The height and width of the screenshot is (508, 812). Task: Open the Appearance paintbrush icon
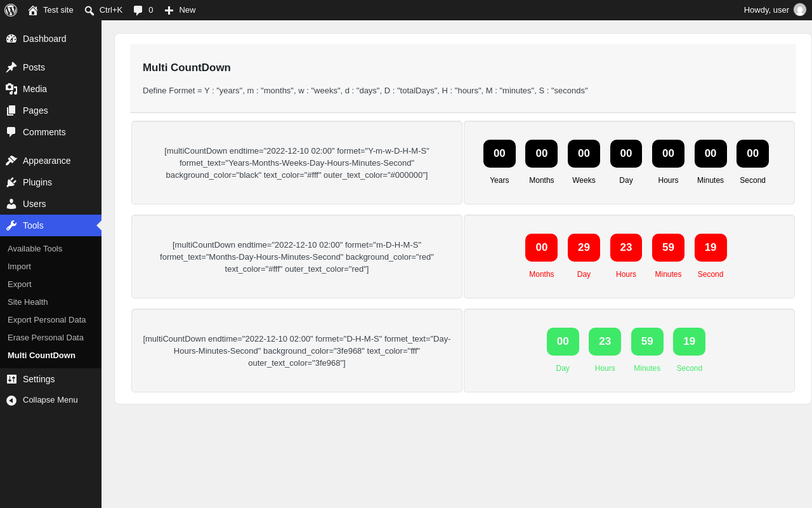(11, 161)
